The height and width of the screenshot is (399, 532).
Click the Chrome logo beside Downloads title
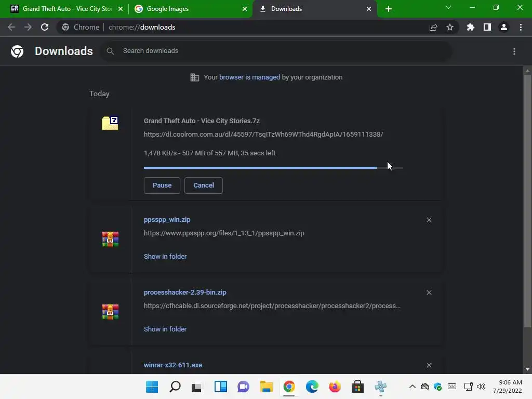click(17, 51)
